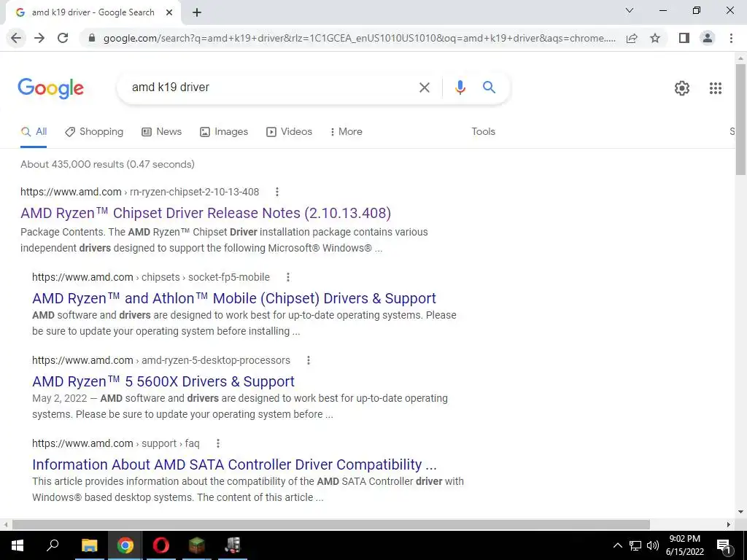Screen dimensions: 747x560
Task: Clear the search box text
Action: (424, 87)
